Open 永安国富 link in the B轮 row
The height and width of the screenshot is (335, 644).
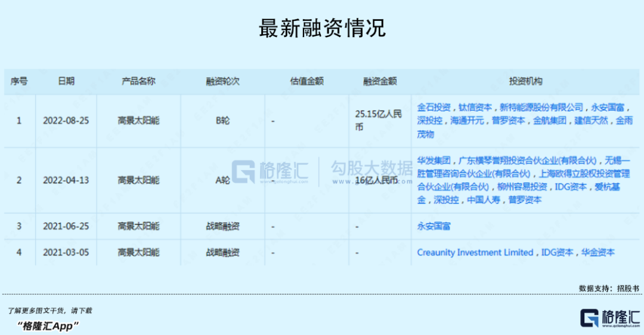click(x=608, y=107)
